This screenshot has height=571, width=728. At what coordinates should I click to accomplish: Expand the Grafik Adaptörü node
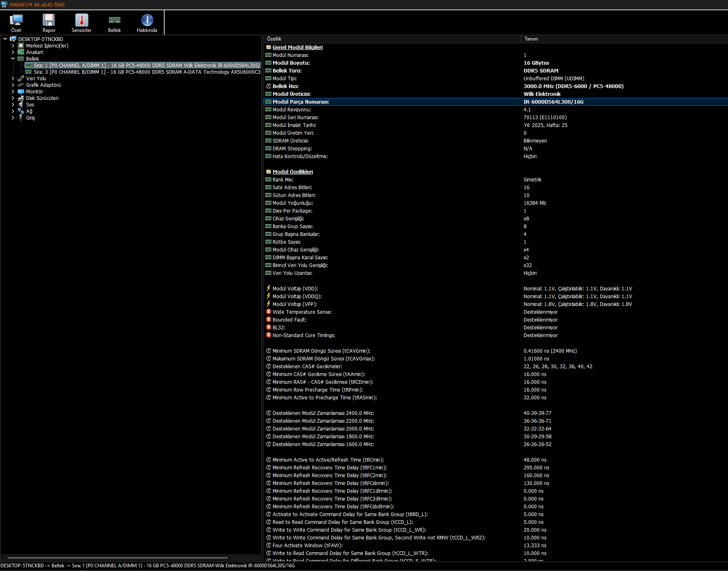[x=13, y=85]
